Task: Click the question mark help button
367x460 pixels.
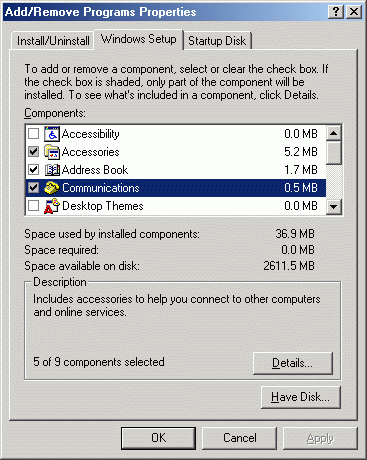Action: click(x=336, y=12)
